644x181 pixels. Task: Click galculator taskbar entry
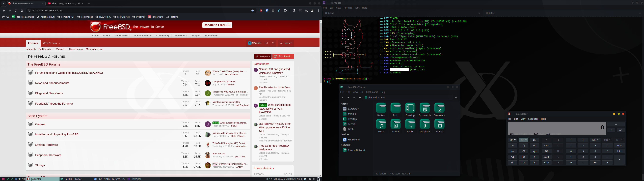pyautogui.click(x=43, y=179)
